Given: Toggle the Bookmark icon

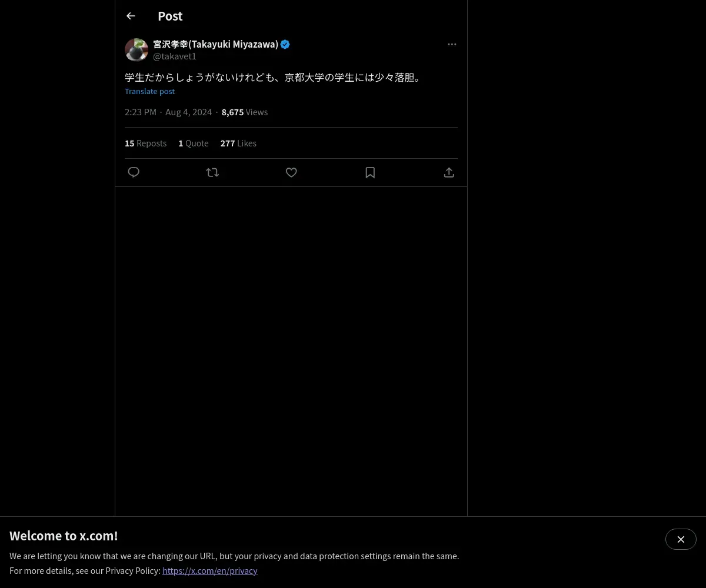Looking at the screenshot, I should [x=370, y=172].
